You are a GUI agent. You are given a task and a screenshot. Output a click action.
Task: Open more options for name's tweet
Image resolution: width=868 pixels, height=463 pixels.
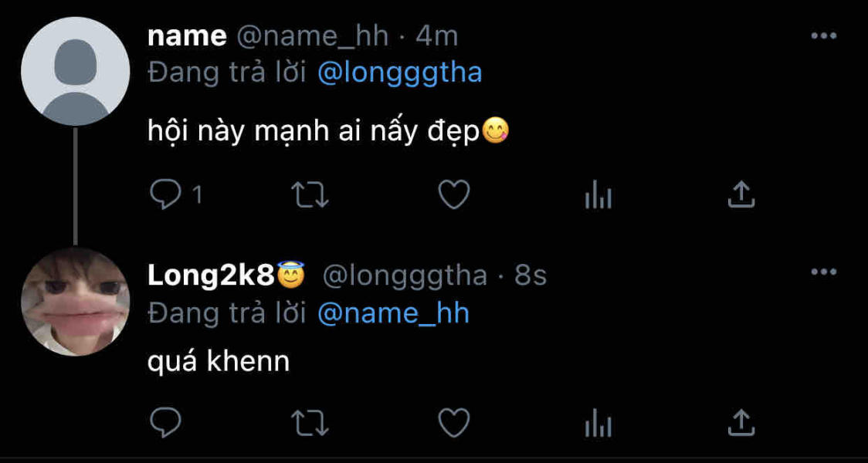click(824, 36)
